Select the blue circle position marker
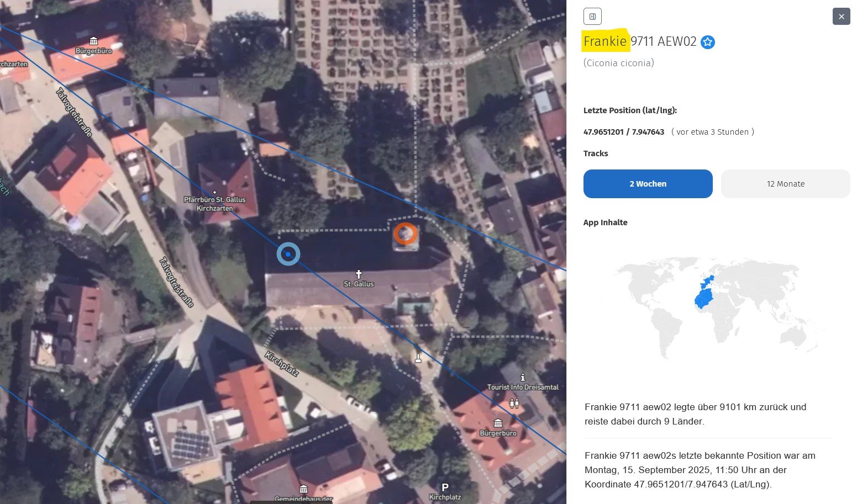Screen dimensions: 857x504 288,254
